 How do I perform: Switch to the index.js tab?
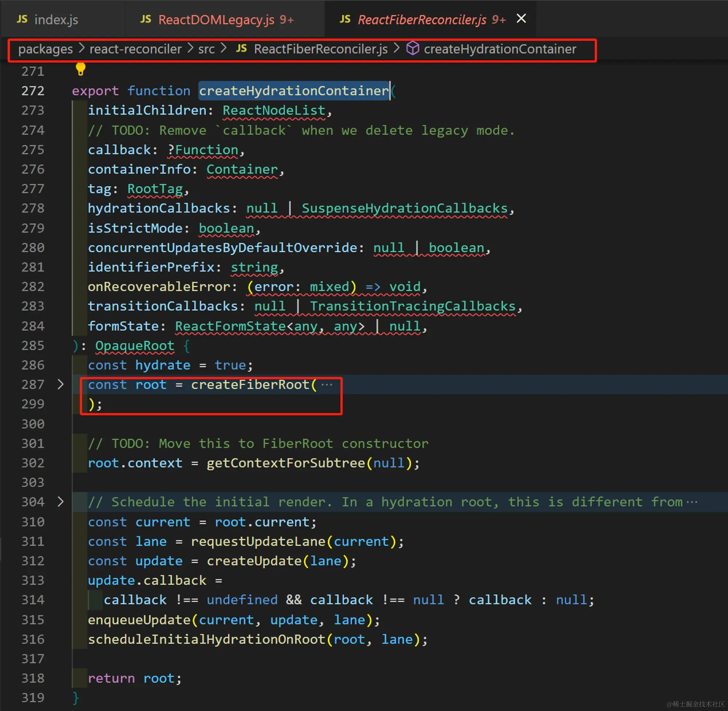tap(56, 19)
